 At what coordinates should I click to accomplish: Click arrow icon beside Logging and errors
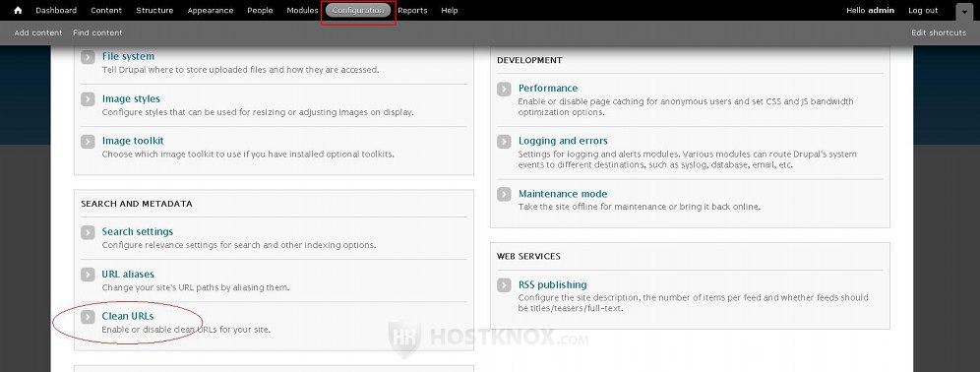coord(504,142)
